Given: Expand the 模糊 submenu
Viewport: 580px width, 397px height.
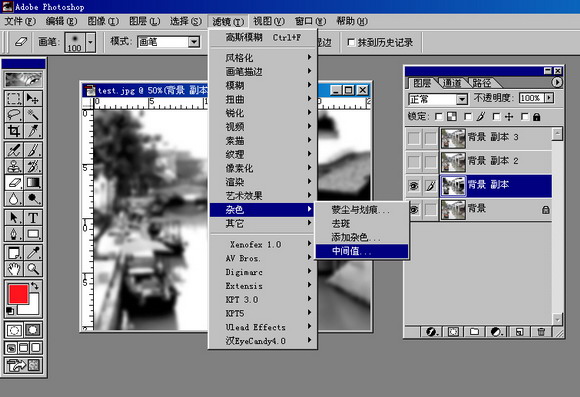Looking at the screenshot, I should point(263,85).
